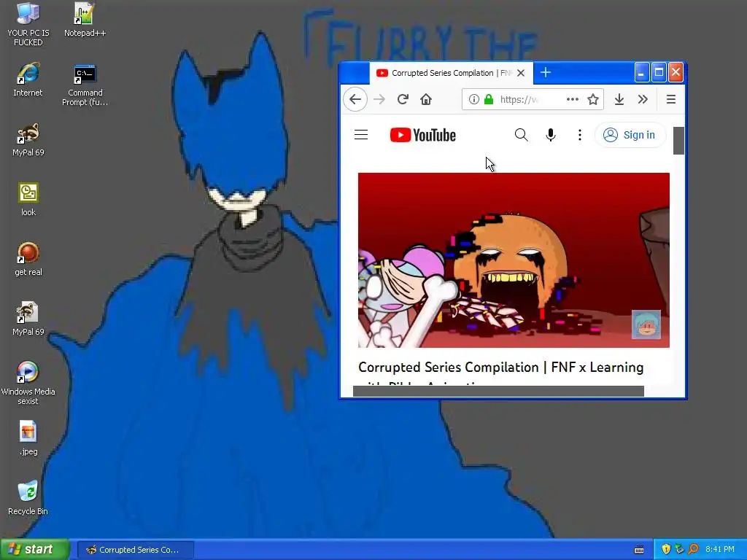Click the taskbar clock showing 8:41 PM
Image resolution: width=747 pixels, height=560 pixels.
(720, 550)
